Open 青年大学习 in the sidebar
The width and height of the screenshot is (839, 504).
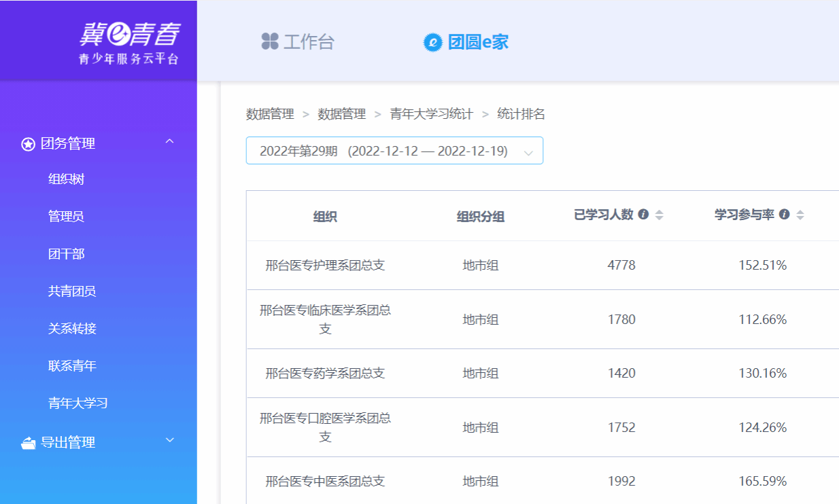pos(78,403)
